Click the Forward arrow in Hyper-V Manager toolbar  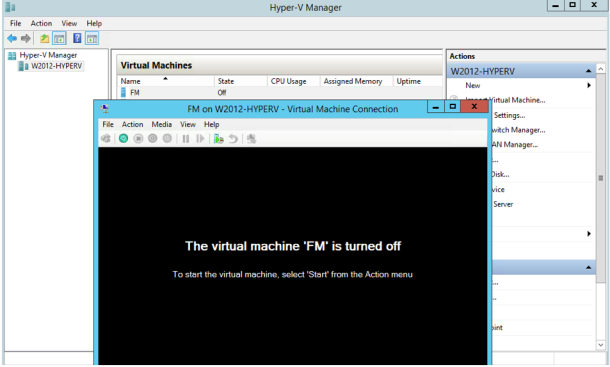point(26,38)
